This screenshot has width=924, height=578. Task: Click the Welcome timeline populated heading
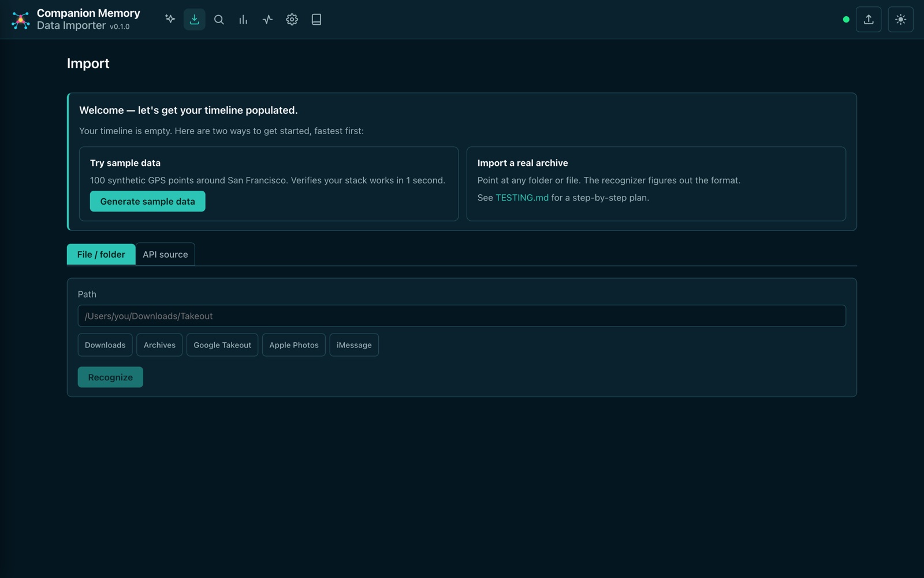click(x=188, y=110)
